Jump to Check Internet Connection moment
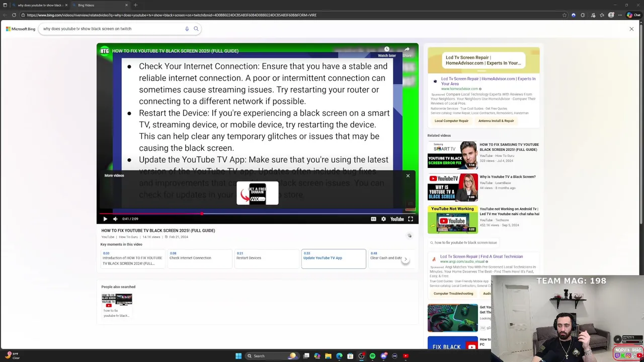The image size is (644, 362). point(199,259)
